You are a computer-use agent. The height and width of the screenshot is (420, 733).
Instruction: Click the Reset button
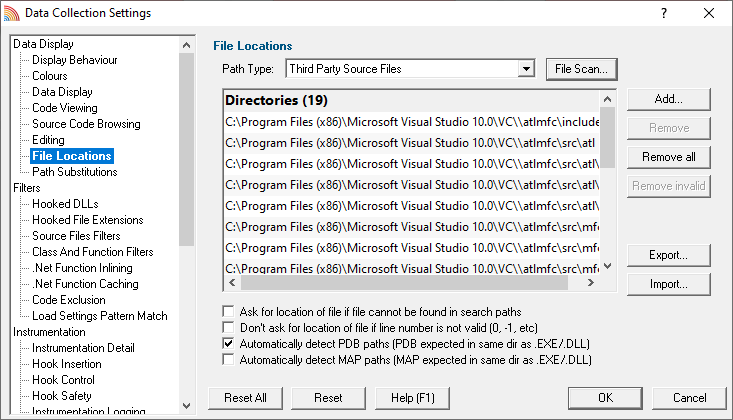(328, 398)
